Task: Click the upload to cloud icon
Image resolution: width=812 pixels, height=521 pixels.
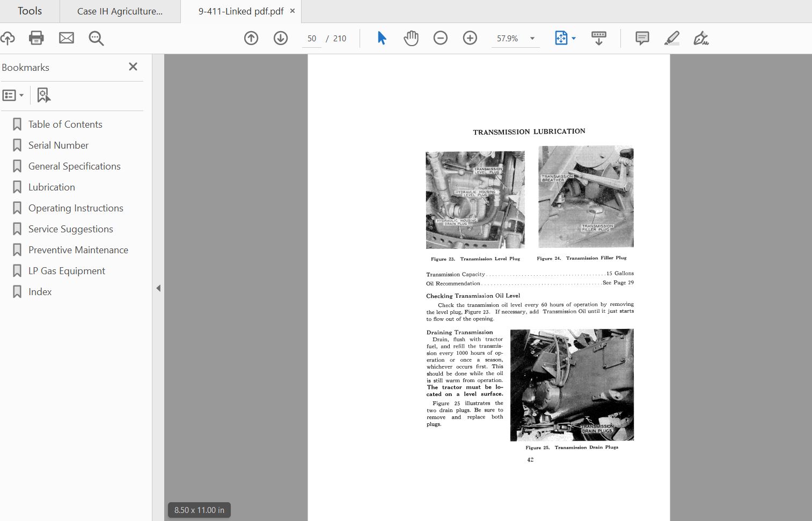Action: pyautogui.click(x=8, y=38)
